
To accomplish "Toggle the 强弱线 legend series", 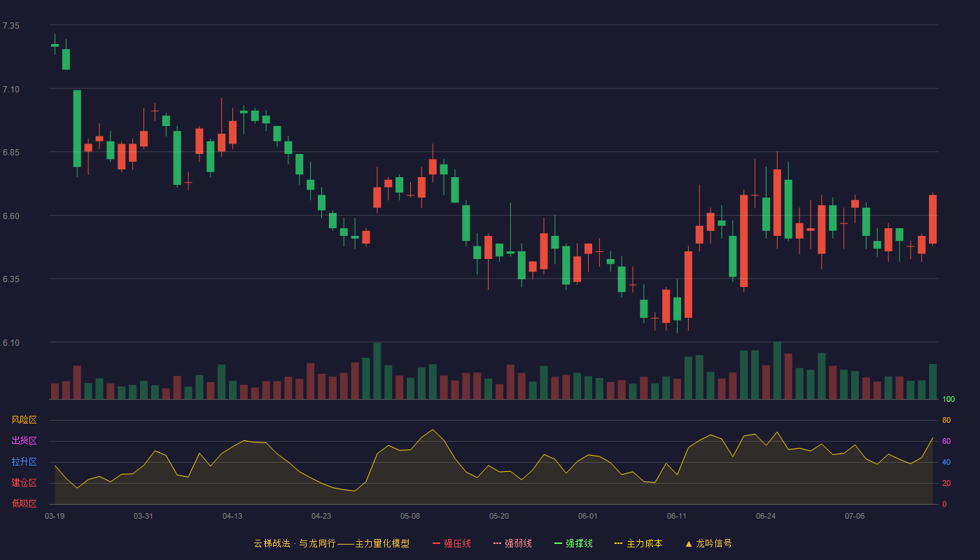I will click(x=512, y=543).
